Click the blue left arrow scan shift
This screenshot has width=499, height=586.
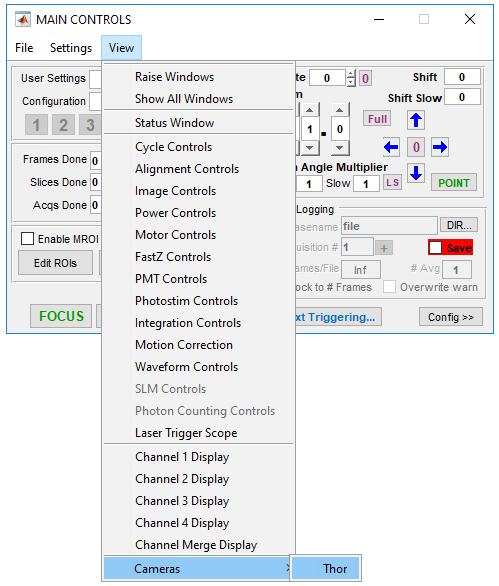pos(391,147)
